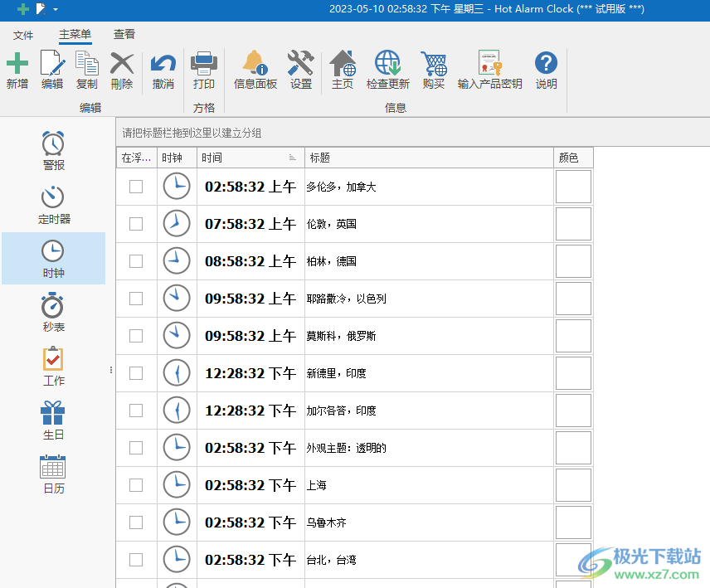This screenshot has height=588, width=710.
Task: Click the 编辑 (Edit) toolbar icon
Action: point(52,63)
